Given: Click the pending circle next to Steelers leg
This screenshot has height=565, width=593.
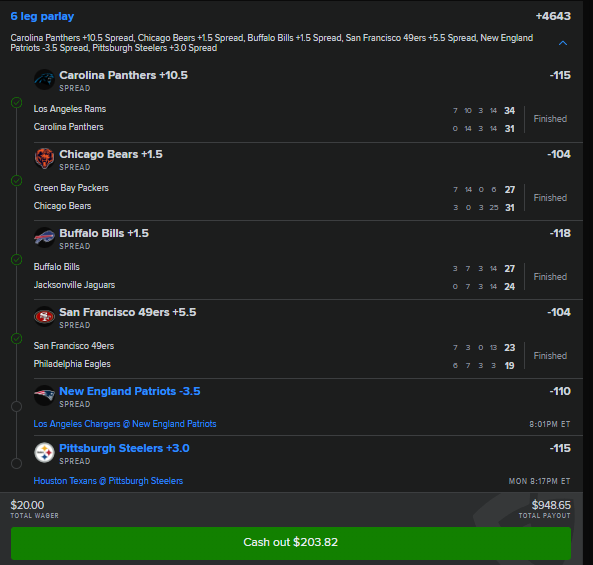Looking at the screenshot, I should click(17, 463).
